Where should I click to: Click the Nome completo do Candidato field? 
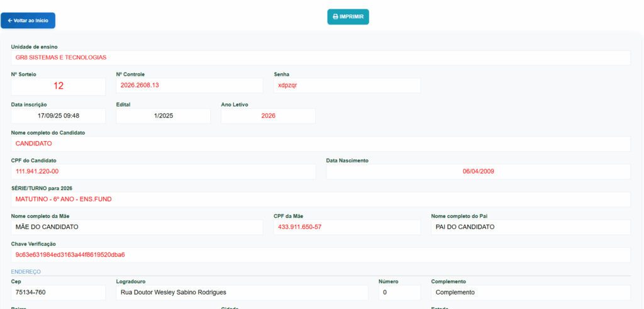(321, 143)
